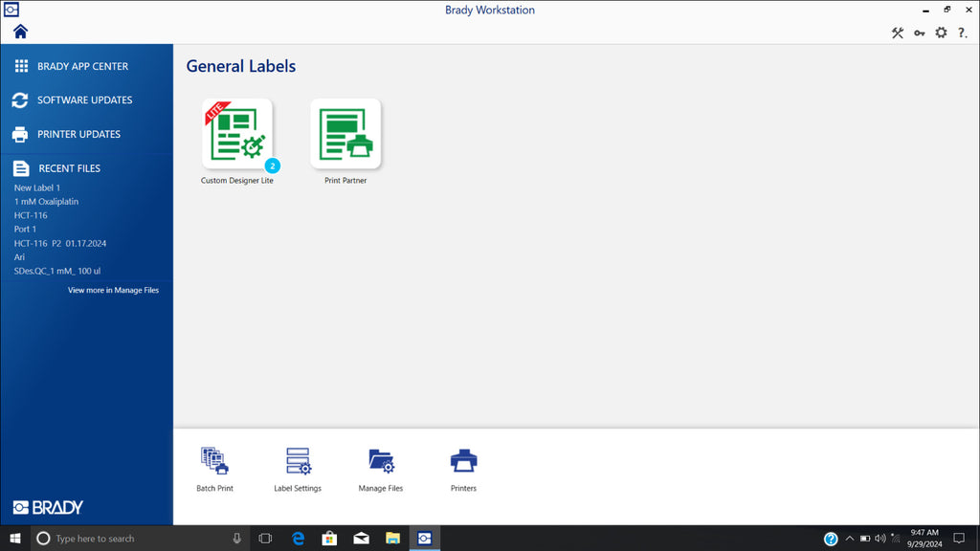Open recent file New Label 1
Viewport: 980px width, 551px height.
click(x=37, y=187)
